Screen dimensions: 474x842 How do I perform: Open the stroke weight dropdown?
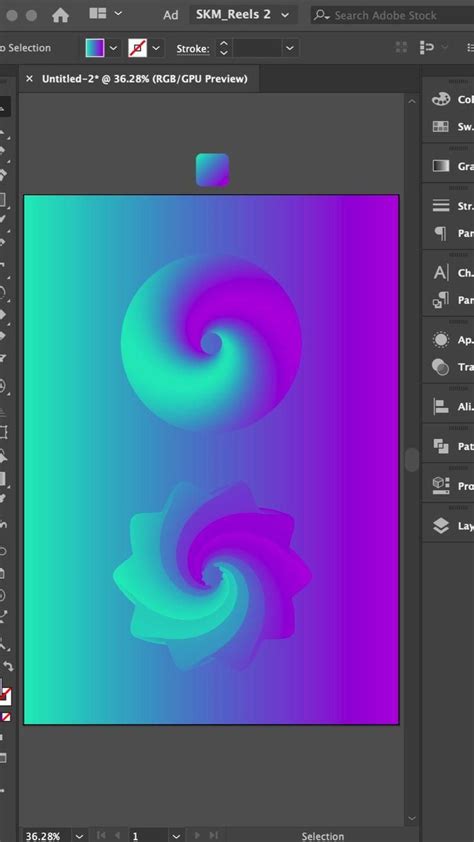point(290,48)
